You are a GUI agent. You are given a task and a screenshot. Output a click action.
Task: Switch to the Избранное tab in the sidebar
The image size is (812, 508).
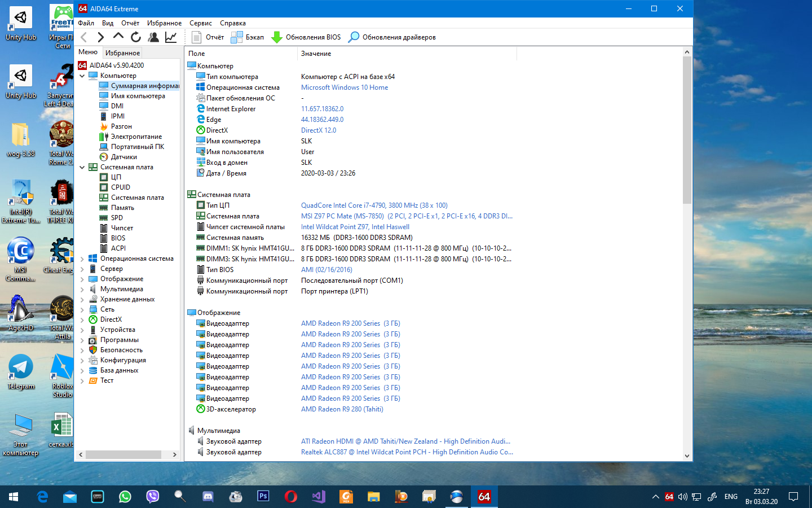coord(122,52)
